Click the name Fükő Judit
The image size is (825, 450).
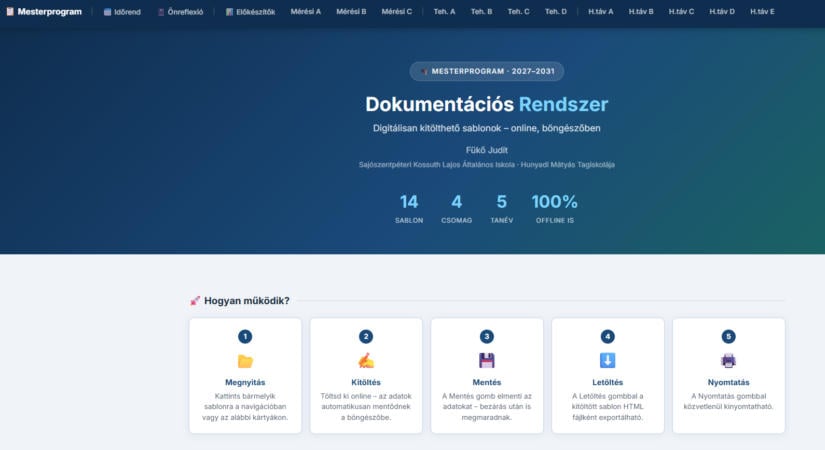(487, 150)
